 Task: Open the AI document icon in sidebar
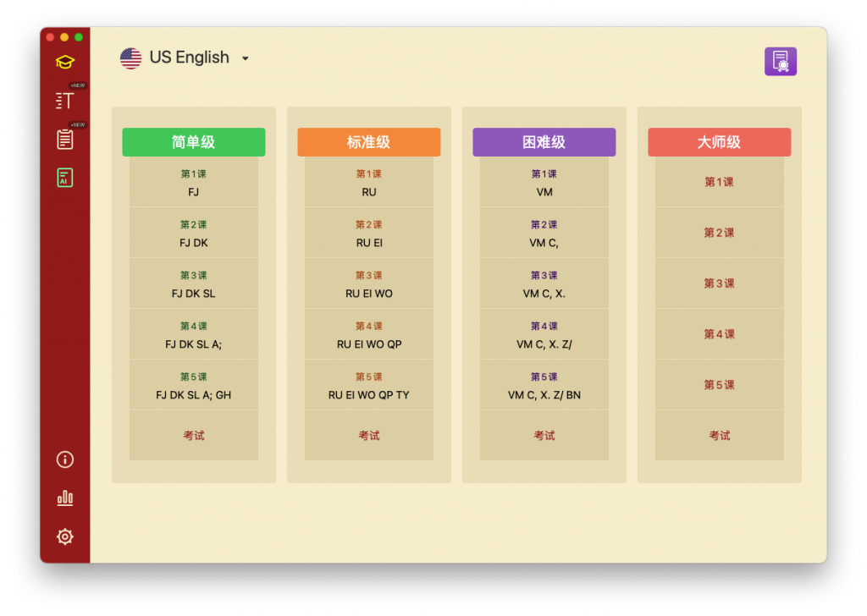[64, 178]
